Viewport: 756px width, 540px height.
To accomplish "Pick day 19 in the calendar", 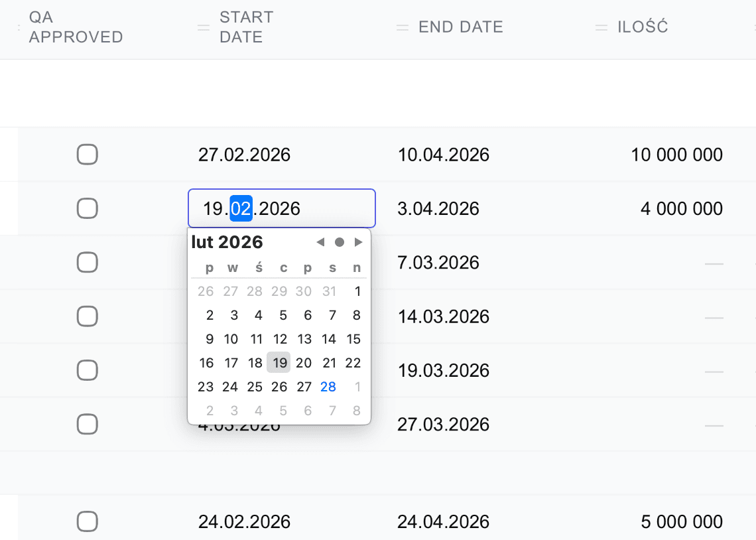I will (280, 363).
